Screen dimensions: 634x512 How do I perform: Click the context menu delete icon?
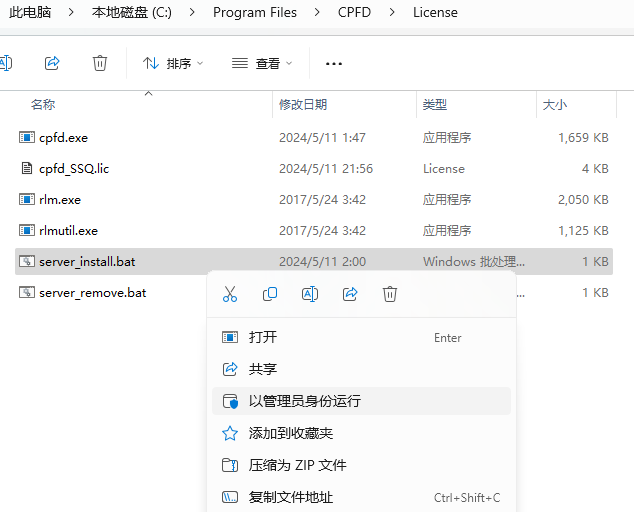point(390,294)
